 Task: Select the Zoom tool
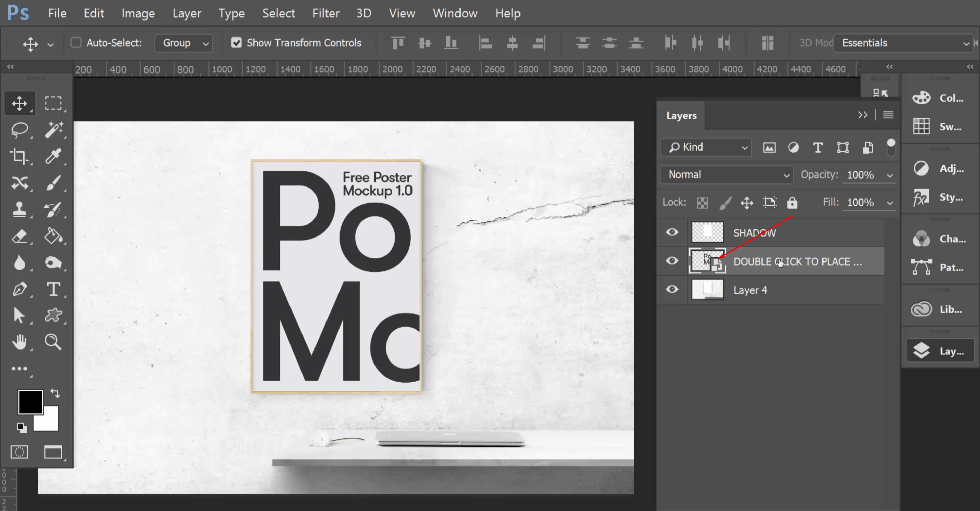(53, 342)
